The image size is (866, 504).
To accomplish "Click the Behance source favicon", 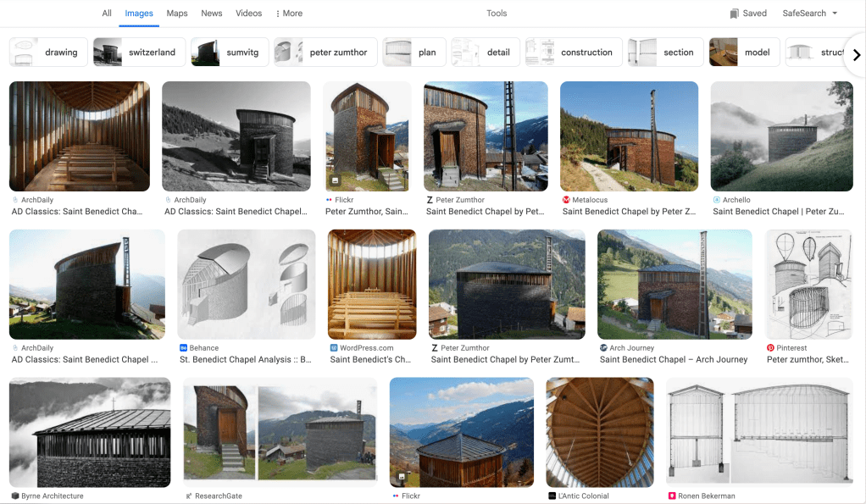I will 184,348.
